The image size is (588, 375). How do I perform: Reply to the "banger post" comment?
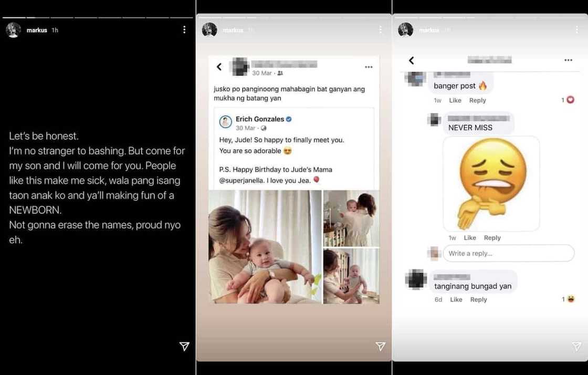(x=477, y=100)
